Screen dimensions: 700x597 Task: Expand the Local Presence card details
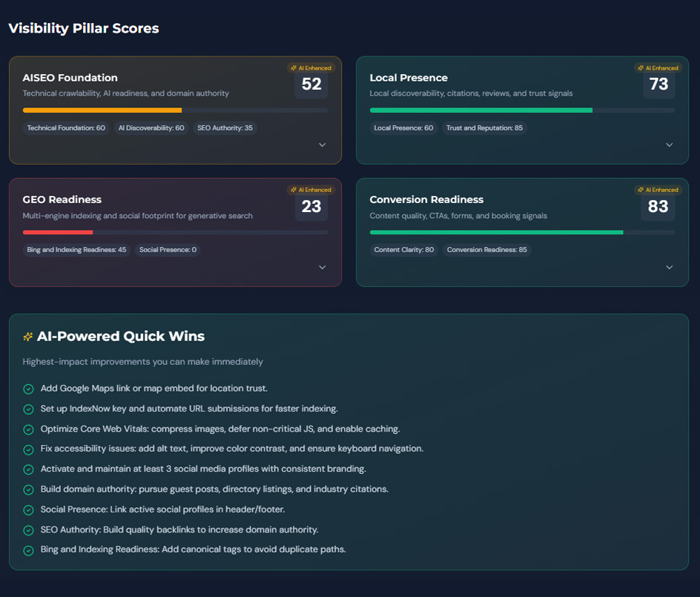pos(670,145)
